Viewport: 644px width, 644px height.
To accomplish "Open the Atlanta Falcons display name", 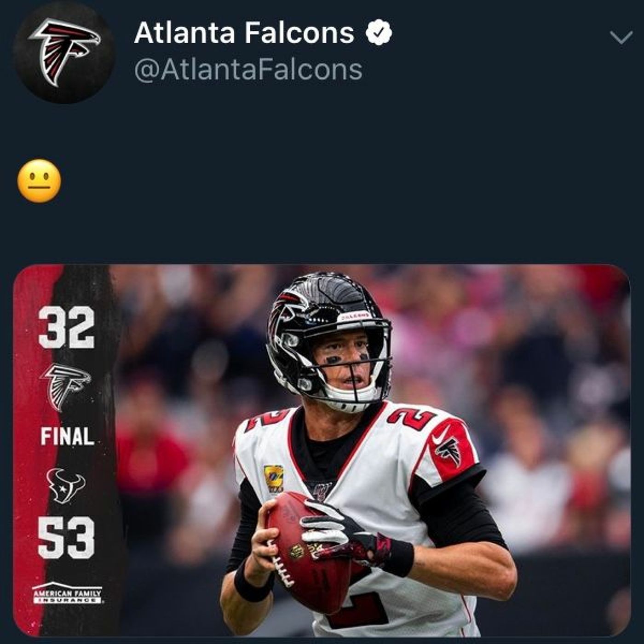I will click(x=244, y=33).
